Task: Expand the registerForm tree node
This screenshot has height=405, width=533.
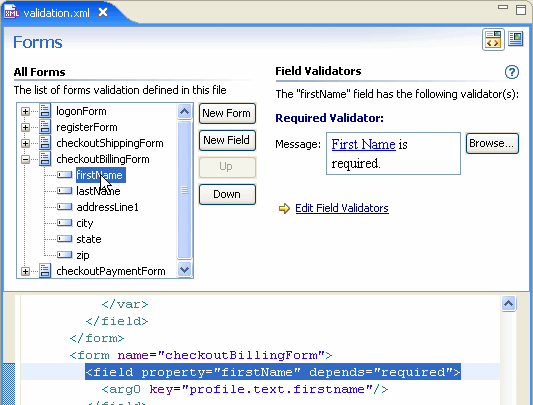Action: 25,127
